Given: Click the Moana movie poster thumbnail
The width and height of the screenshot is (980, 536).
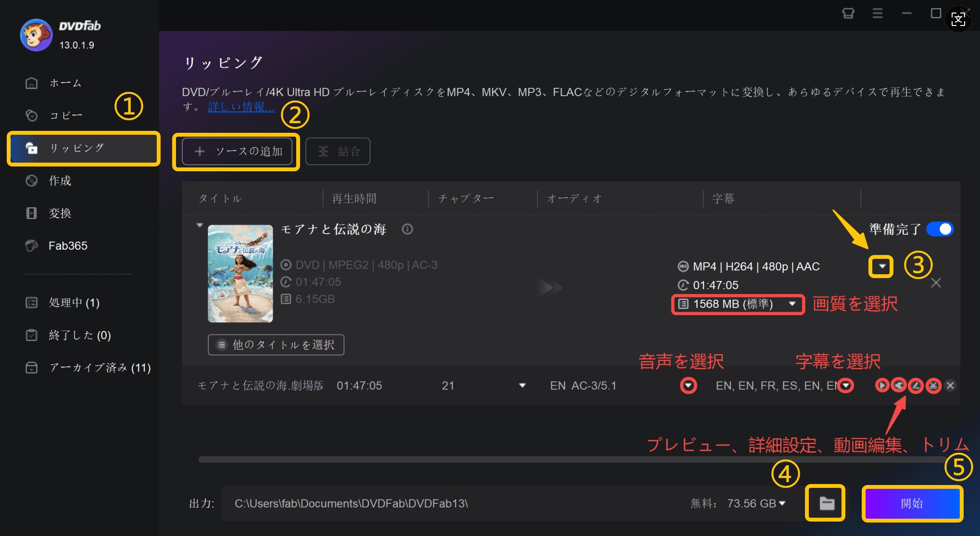Looking at the screenshot, I should [240, 273].
